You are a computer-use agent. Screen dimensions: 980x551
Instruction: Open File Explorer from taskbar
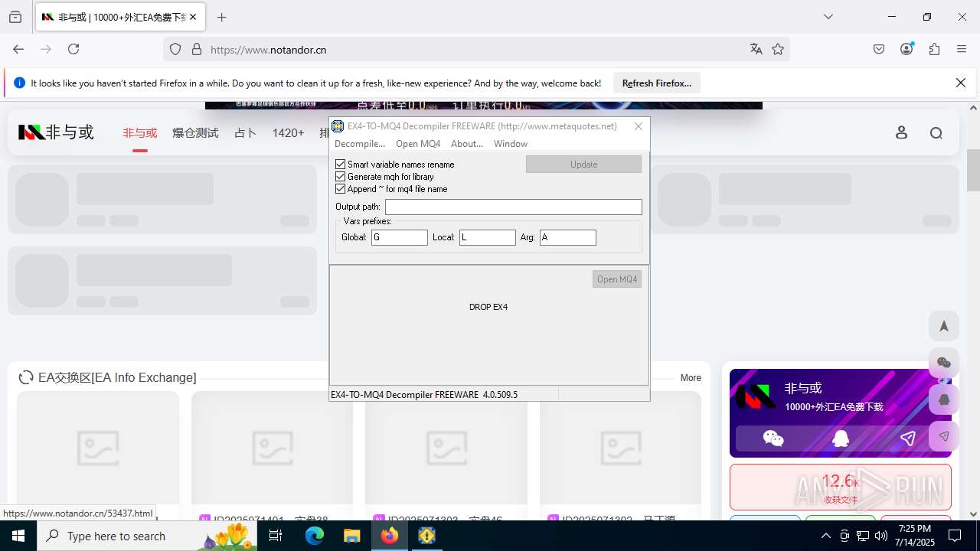click(351, 536)
